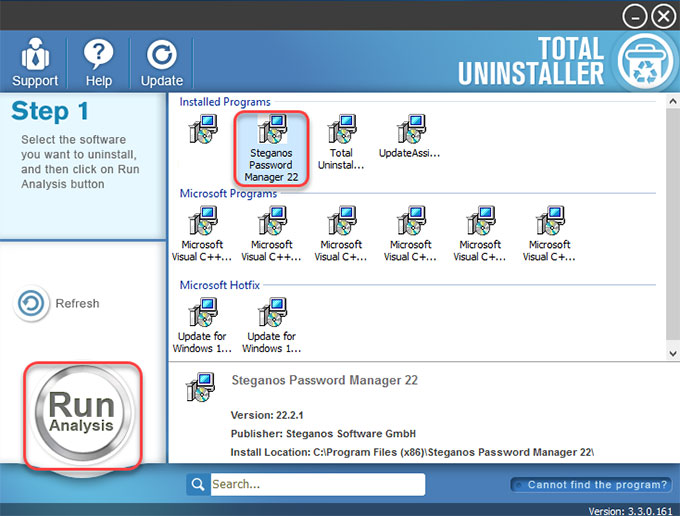Screen dimensions: 680x516
Task: Select the unnamed first installed program icon
Action: tap(203, 129)
